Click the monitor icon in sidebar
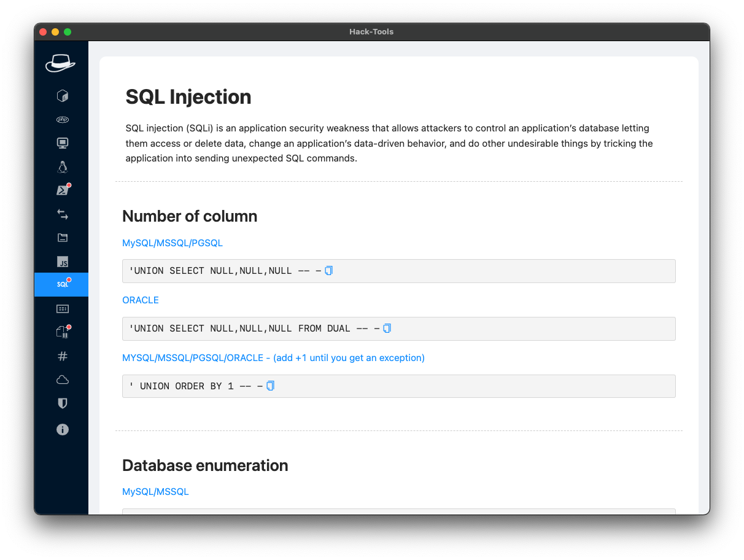The image size is (744, 560). point(62,143)
